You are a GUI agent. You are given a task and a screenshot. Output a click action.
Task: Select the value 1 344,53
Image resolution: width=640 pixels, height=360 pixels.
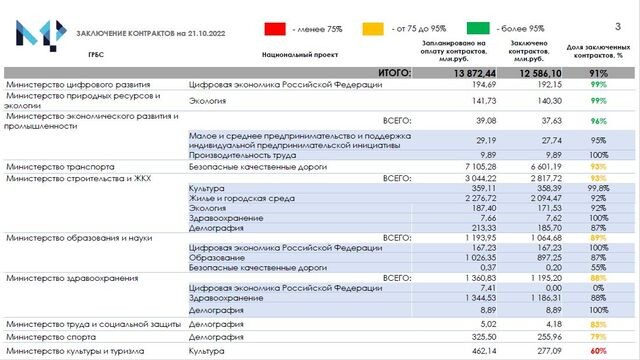[x=481, y=298]
